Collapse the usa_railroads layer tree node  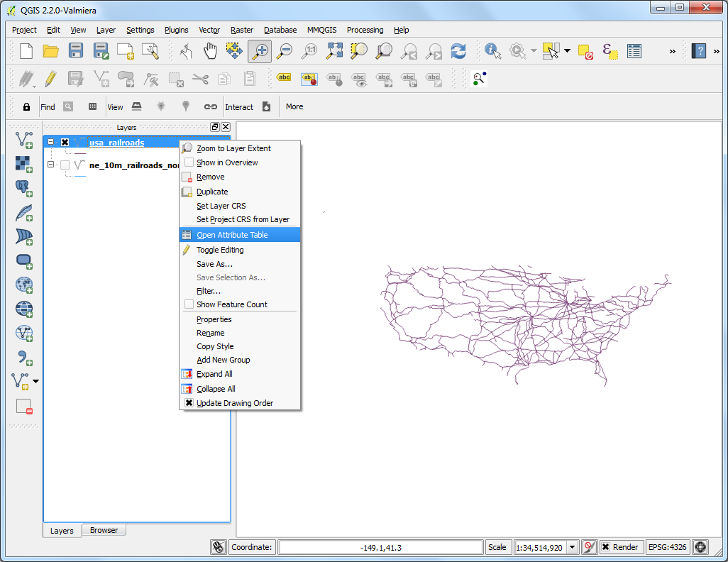51,142
